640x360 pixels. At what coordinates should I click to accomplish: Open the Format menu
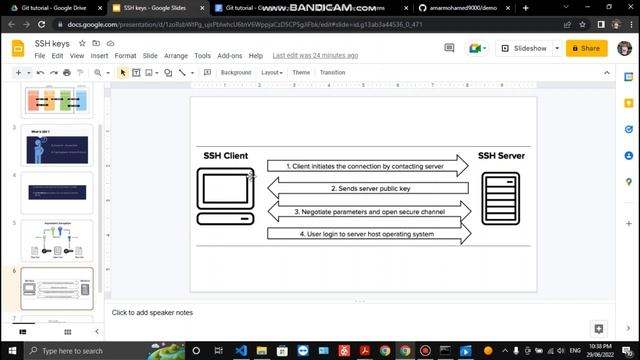125,56
